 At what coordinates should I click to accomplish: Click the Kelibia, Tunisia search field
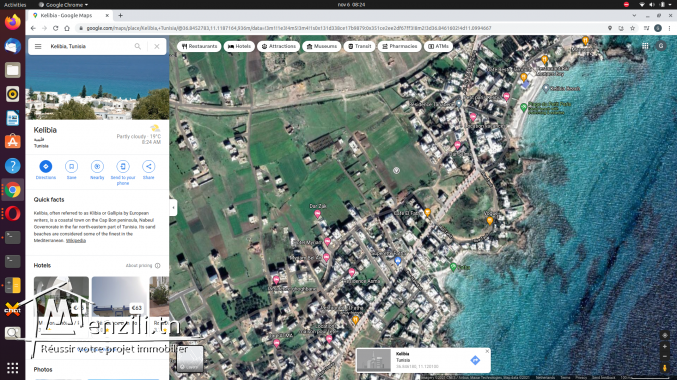[89, 46]
